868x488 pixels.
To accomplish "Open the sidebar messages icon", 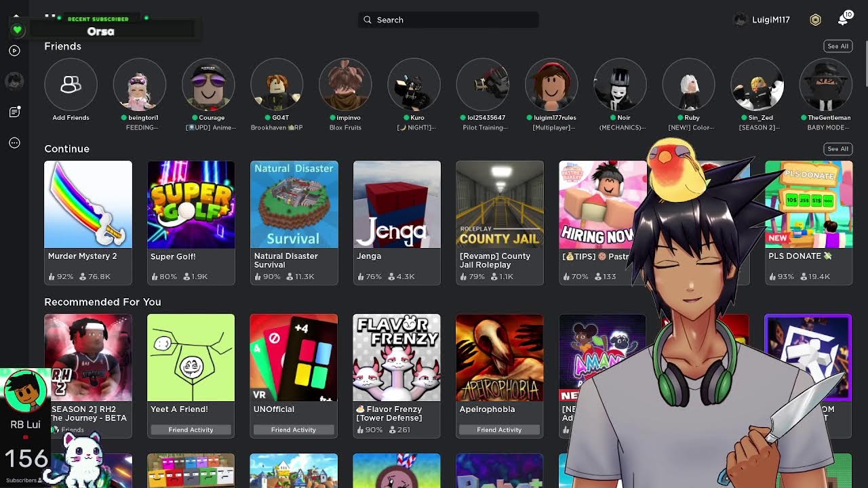I will coord(14,112).
